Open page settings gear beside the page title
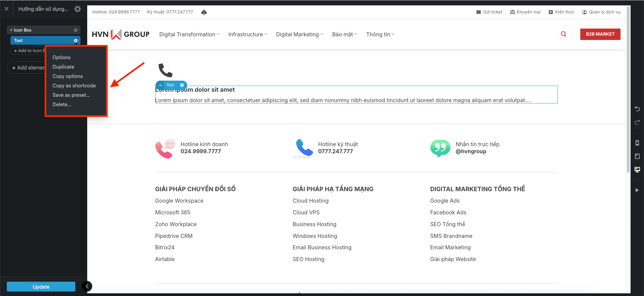Image resolution: width=644 pixels, height=296 pixels. 77,9
